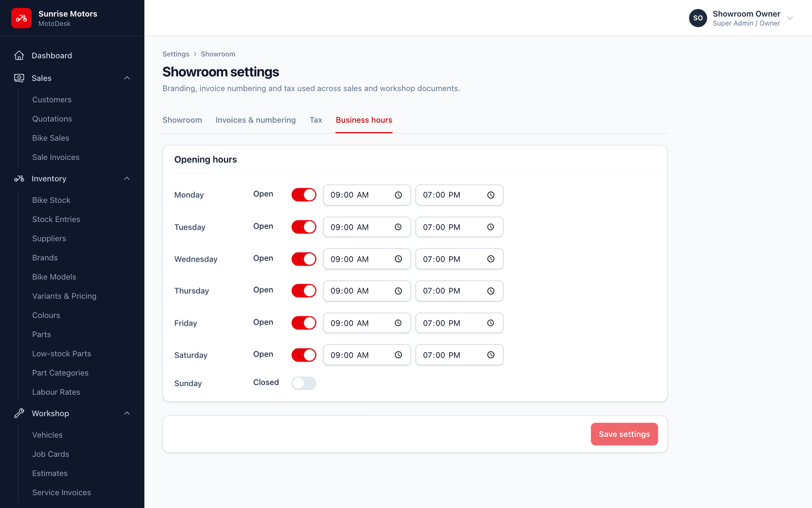Collapse the Sales menu section
812x508 pixels.
pos(127,78)
